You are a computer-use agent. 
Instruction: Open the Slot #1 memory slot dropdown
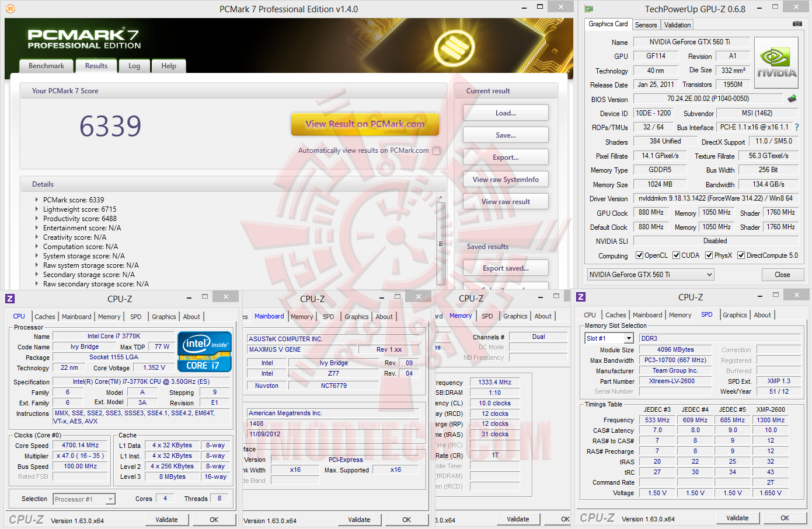pyautogui.click(x=609, y=338)
